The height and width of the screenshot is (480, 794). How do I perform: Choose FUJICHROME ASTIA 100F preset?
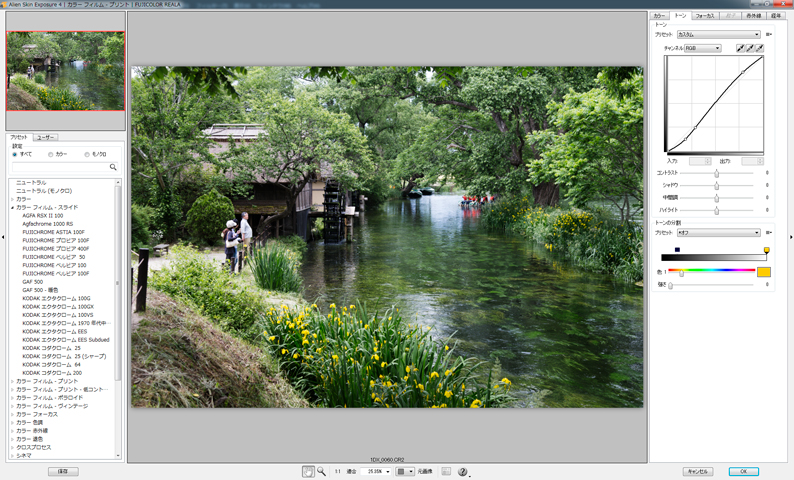click(x=54, y=232)
